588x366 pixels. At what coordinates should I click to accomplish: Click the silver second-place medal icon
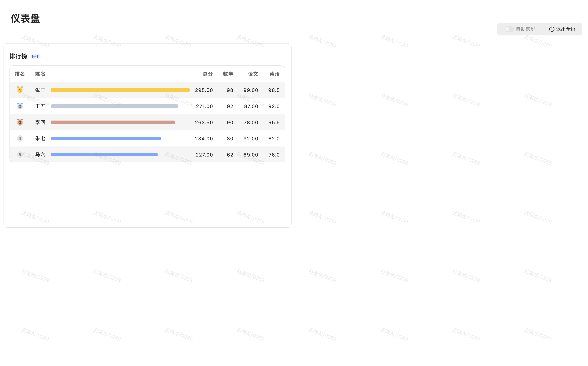coord(20,106)
